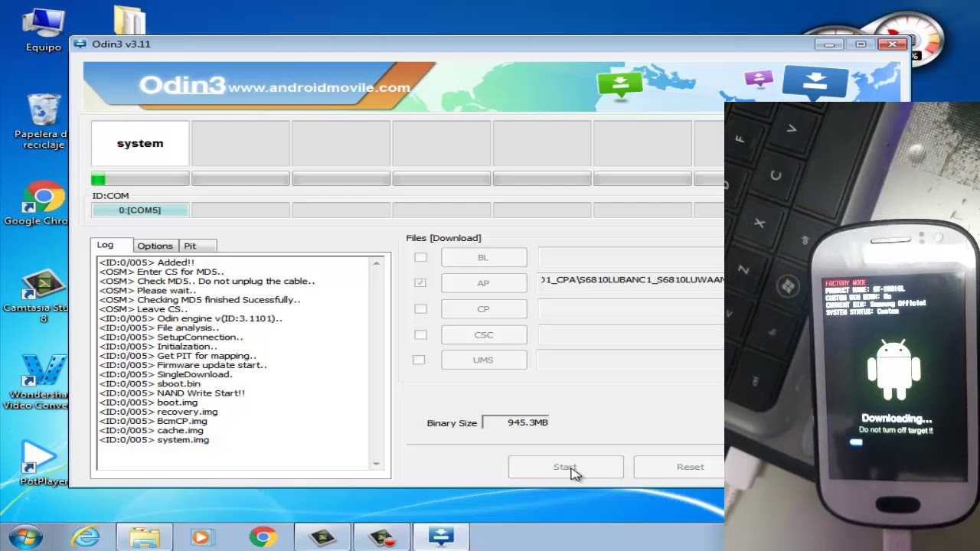Click the Reset button
This screenshot has height=551, width=980.
(x=679, y=467)
